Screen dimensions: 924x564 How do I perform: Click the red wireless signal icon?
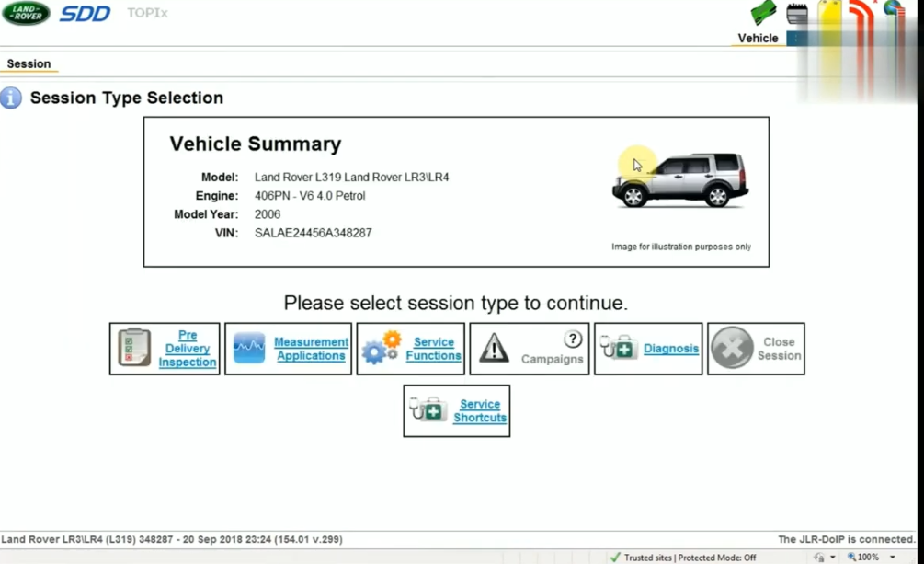[x=861, y=13]
